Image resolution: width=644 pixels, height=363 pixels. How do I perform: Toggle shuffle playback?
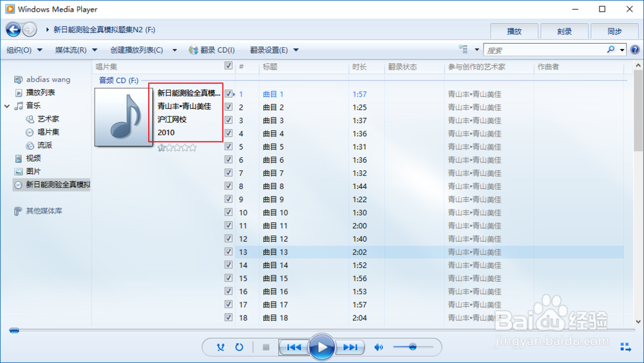(x=220, y=348)
